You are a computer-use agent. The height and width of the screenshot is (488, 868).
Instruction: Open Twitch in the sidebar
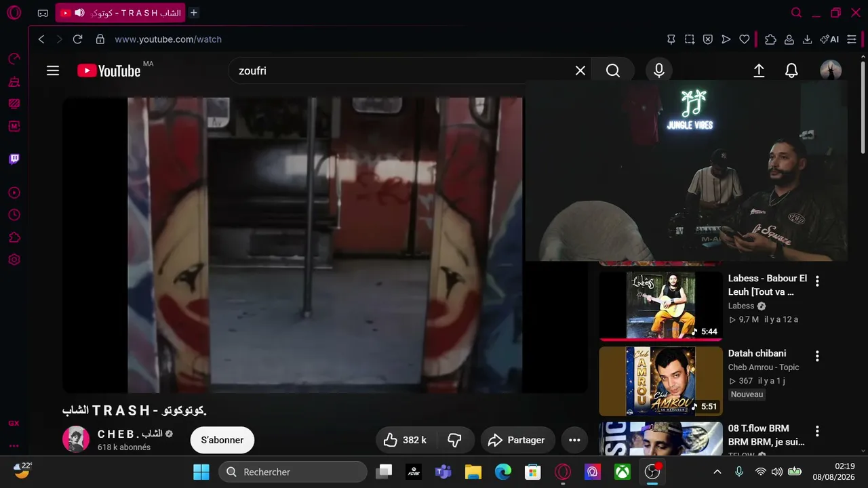pyautogui.click(x=14, y=159)
